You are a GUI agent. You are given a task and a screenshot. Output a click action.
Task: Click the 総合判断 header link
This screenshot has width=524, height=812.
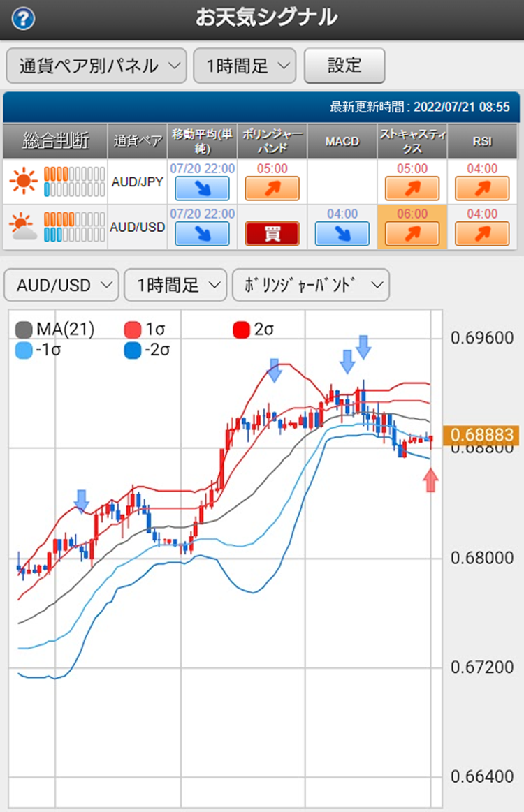55,140
